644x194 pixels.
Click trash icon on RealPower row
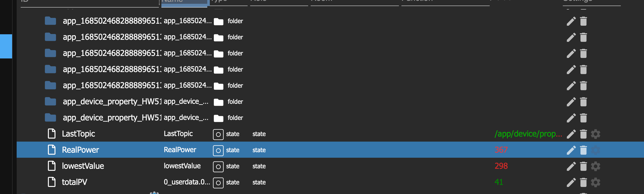583,150
